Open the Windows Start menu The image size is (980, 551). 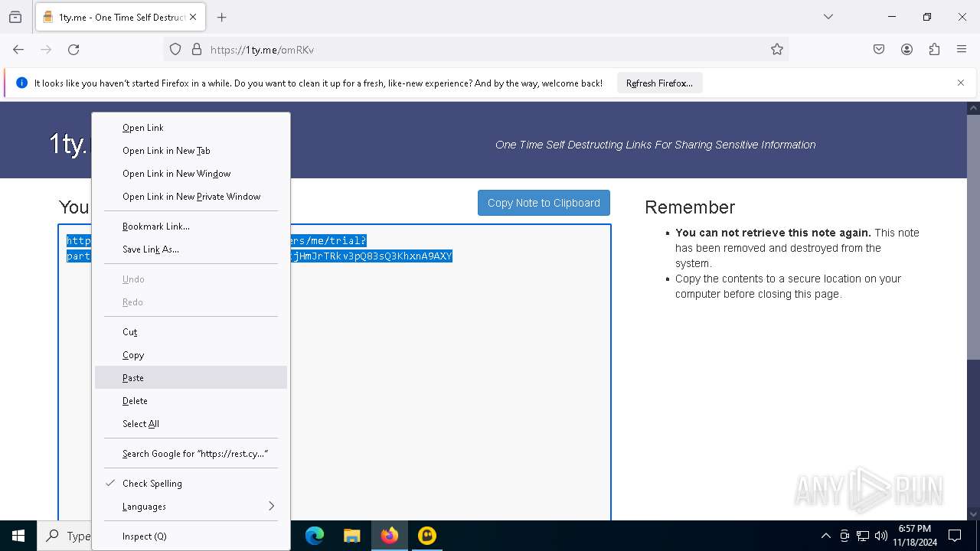pos(18,536)
